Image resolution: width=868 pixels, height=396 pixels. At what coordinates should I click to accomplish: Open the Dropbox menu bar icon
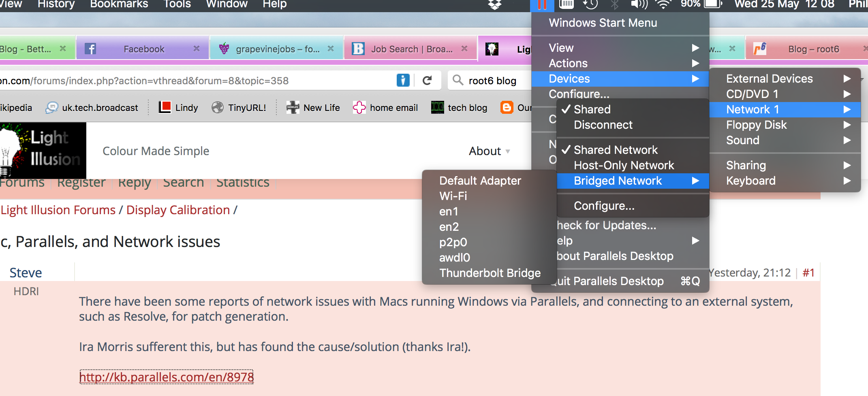(x=495, y=4)
